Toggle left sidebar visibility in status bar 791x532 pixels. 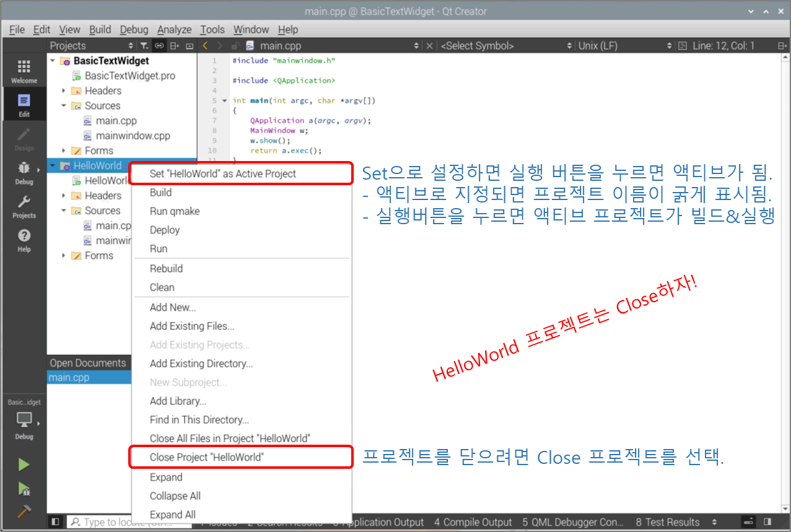tap(55, 522)
